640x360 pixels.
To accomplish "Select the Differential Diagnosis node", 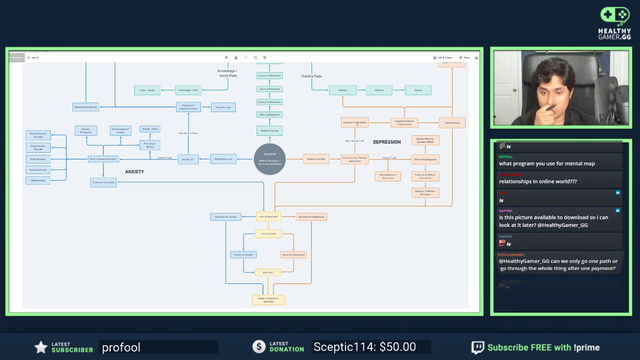I will tap(425, 159).
